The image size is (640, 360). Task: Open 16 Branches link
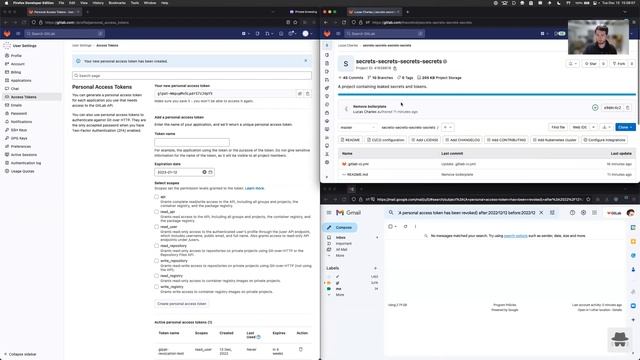pyautogui.click(x=380, y=78)
